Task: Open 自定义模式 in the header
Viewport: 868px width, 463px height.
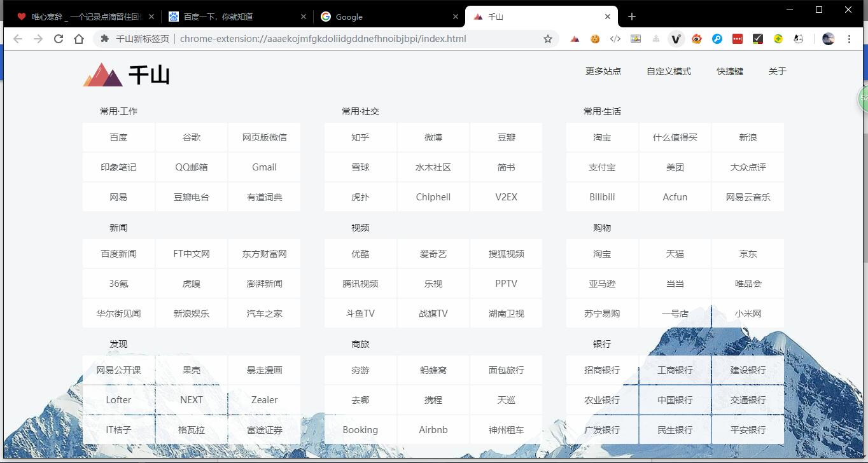Action: pyautogui.click(x=669, y=71)
